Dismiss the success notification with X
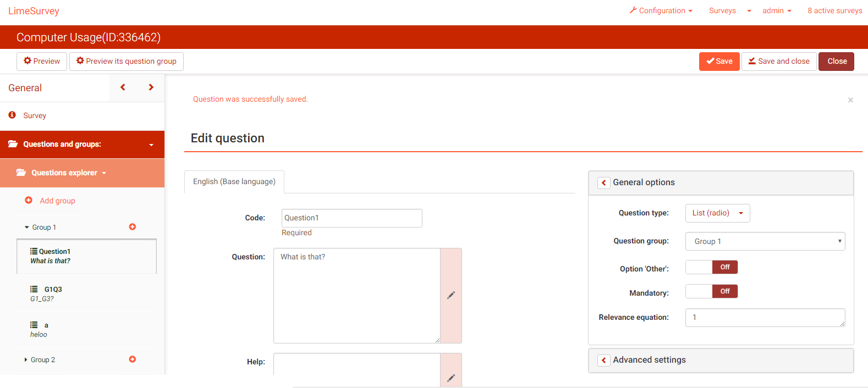This screenshot has height=388, width=868. point(850,100)
